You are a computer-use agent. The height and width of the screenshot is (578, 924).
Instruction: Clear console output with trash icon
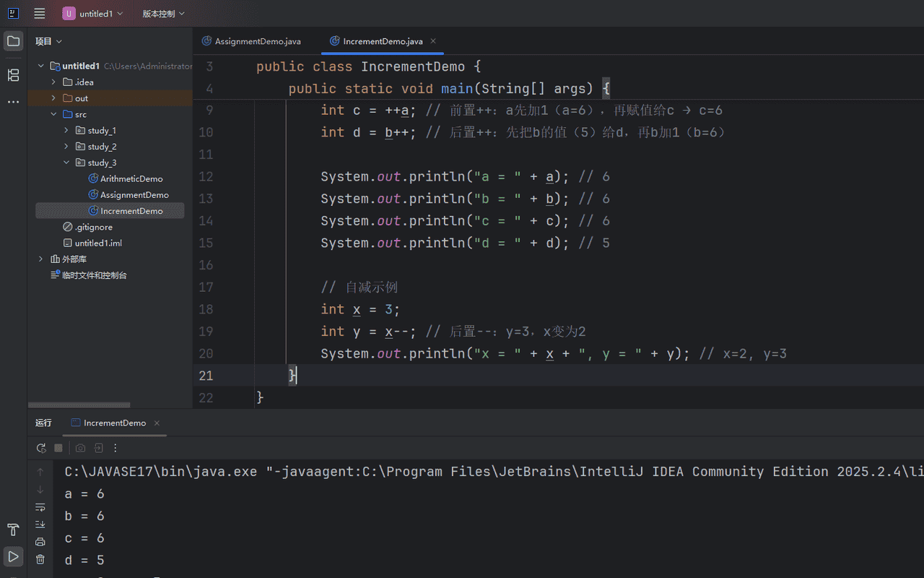[x=40, y=558]
